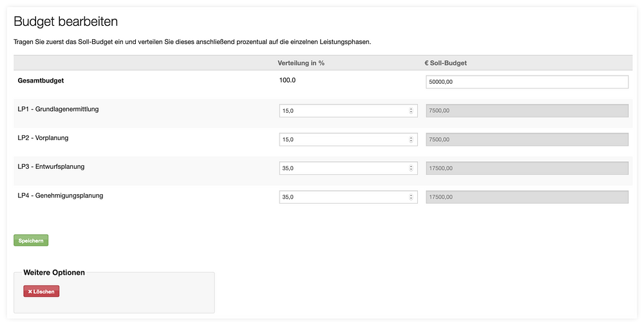The height and width of the screenshot is (325, 644).
Task: Click the Verteilung in % column header
Action: click(301, 63)
